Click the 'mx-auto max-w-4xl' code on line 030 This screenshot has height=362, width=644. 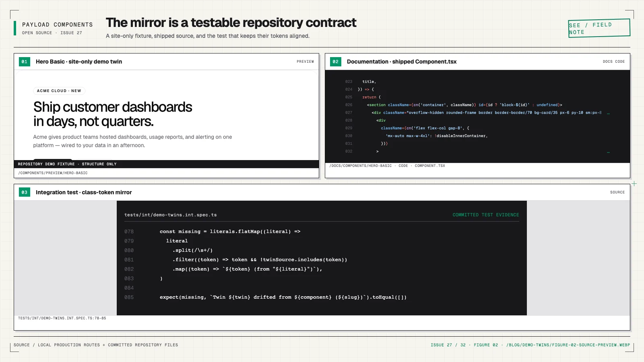(437, 136)
